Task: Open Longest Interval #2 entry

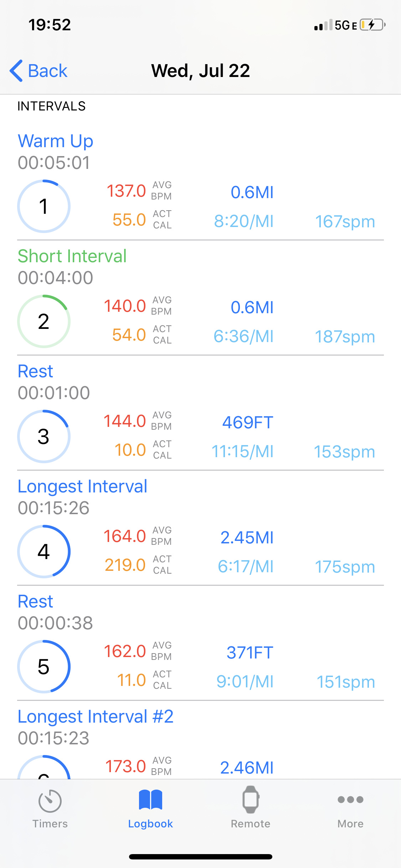Action: pyautogui.click(x=96, y=717)
